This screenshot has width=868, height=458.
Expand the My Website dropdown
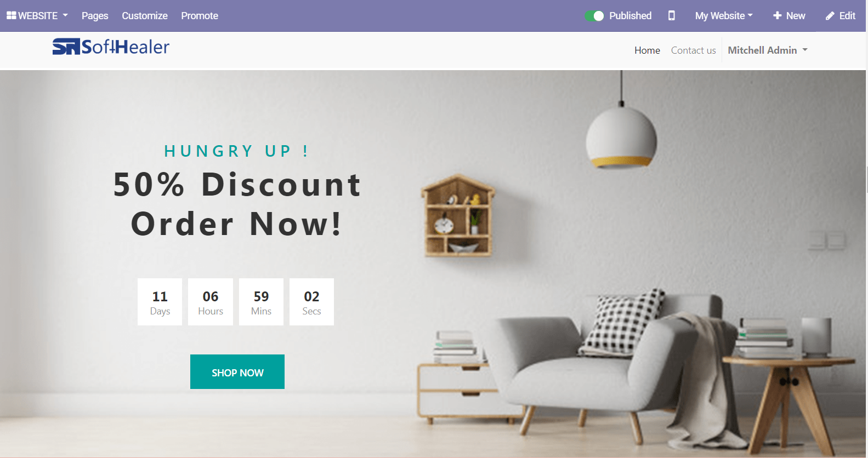tap(724, 15)
